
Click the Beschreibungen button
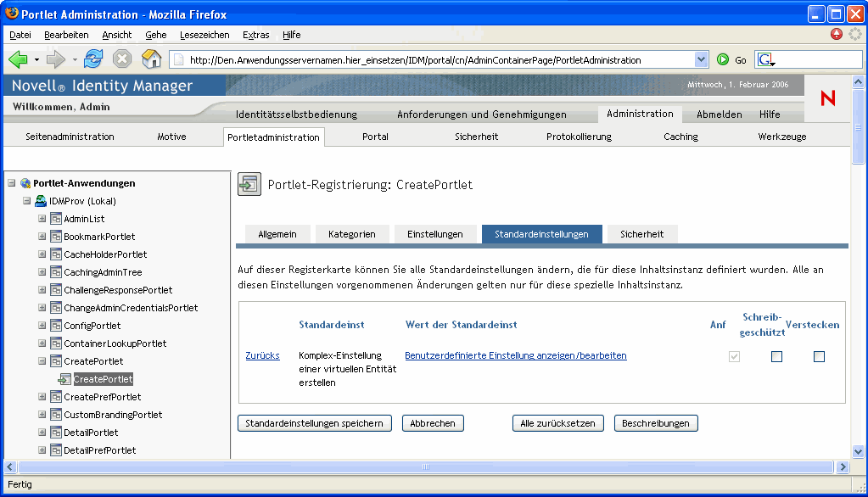pyautogui.click(x=655, y=423)
